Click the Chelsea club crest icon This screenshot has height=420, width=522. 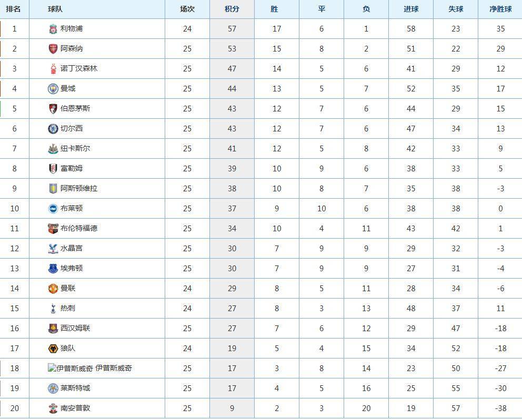click(53, 129)
